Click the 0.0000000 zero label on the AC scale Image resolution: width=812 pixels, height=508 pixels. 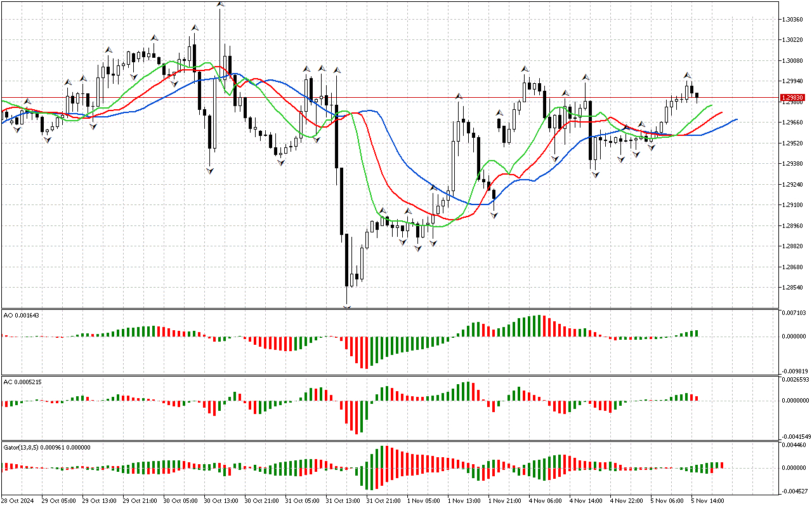coord(796,401)
